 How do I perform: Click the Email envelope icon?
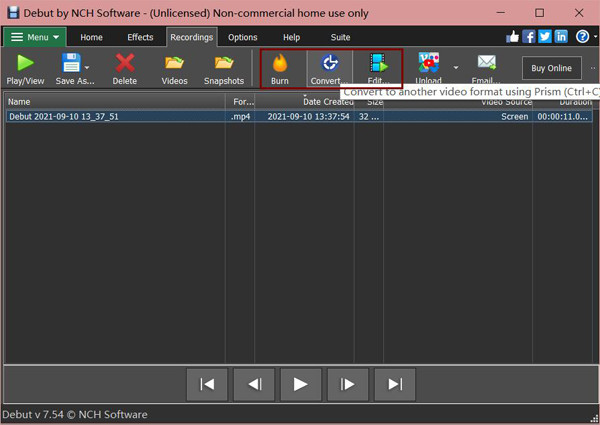[486, 62]
